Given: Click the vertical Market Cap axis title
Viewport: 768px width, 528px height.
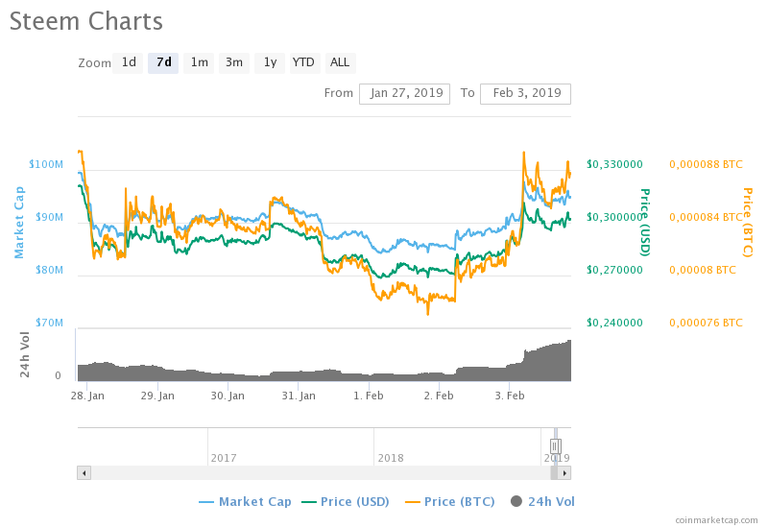Looking at the screenshot, I should (x=19, y=222).
